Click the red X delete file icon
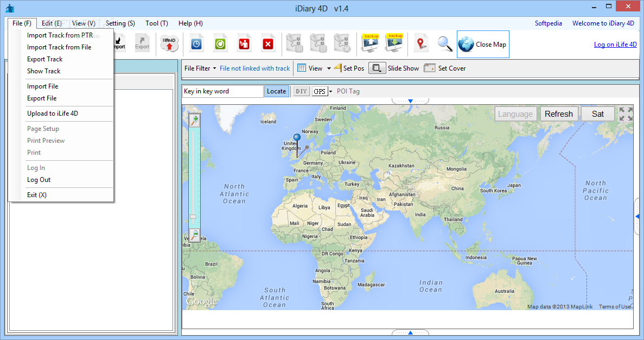Screen dimensions: 644x340 (x=268, y=43)
